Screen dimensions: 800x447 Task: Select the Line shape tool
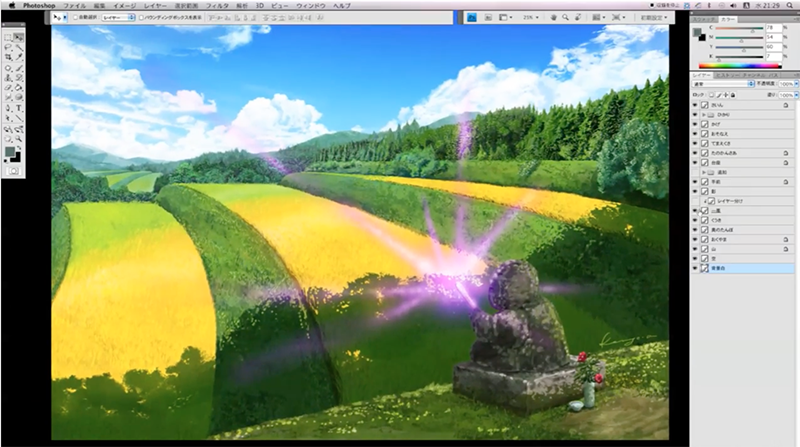[x=19, y=118]
